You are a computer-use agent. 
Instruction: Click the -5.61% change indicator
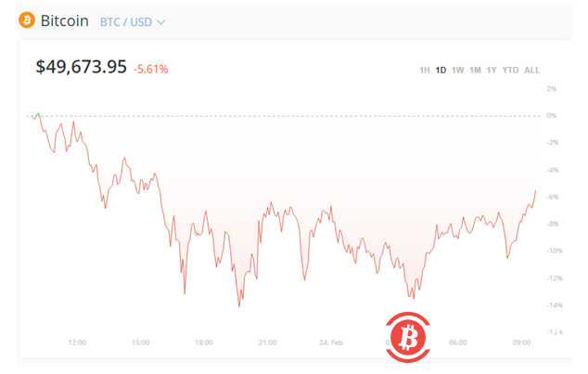click(x=151, y=69)
